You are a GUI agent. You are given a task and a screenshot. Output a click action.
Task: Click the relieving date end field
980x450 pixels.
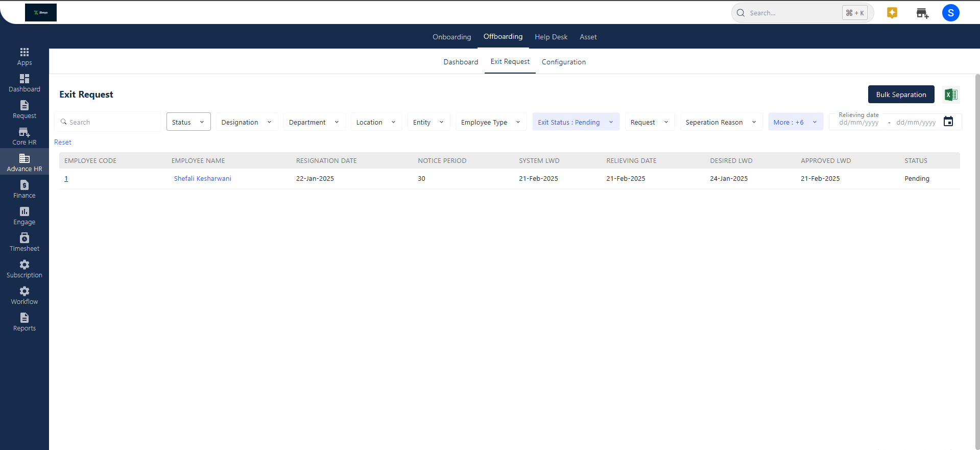(916, 123)
